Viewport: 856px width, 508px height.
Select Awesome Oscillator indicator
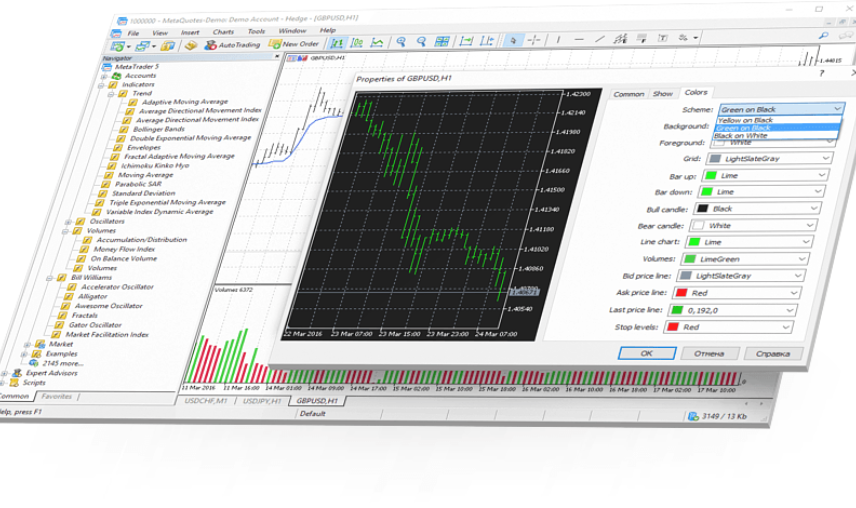[x=108, y=306]
